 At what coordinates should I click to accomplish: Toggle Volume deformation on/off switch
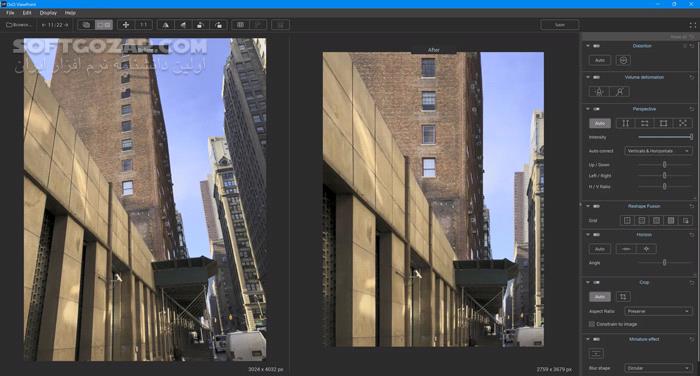(x=596, y=77)
